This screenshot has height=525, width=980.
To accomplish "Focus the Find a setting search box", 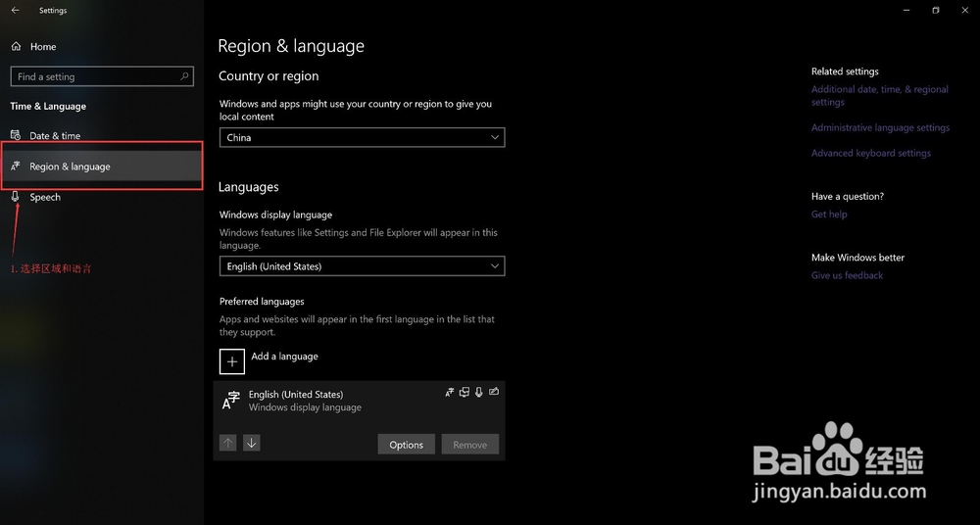I will 102,76.
